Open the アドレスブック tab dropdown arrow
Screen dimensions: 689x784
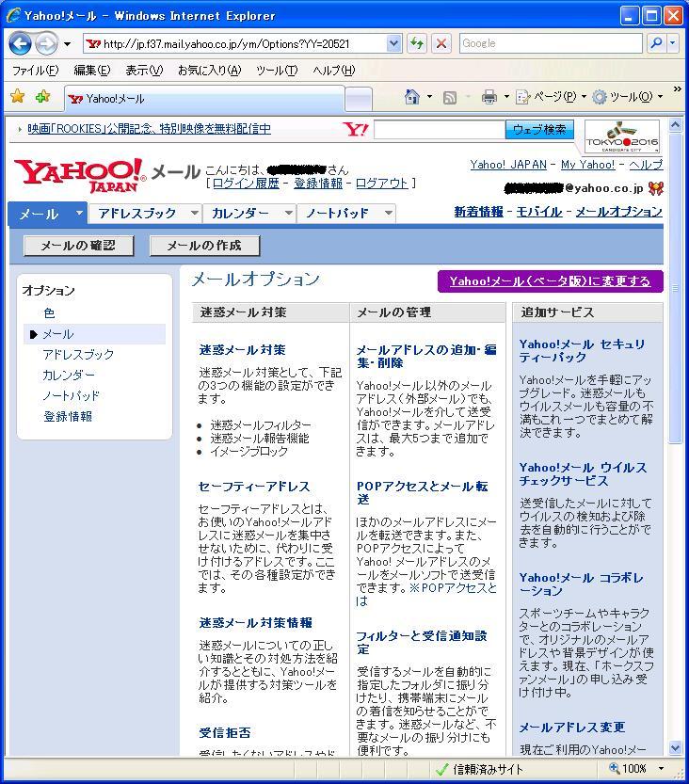click(195, 213)
